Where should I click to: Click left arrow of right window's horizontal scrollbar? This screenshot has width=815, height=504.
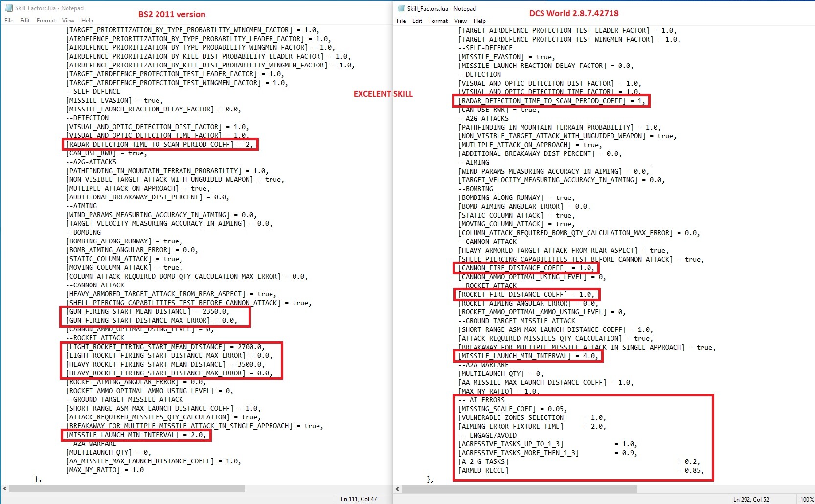(397, 489)
